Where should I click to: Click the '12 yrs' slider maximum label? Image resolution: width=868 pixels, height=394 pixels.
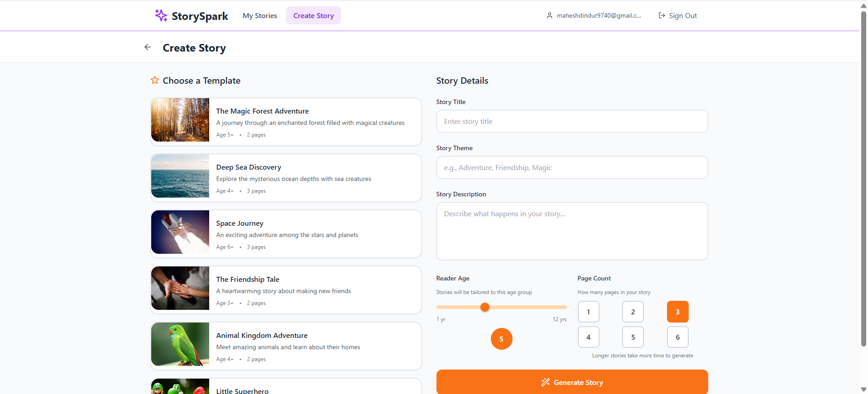click(x=560, y=319)
